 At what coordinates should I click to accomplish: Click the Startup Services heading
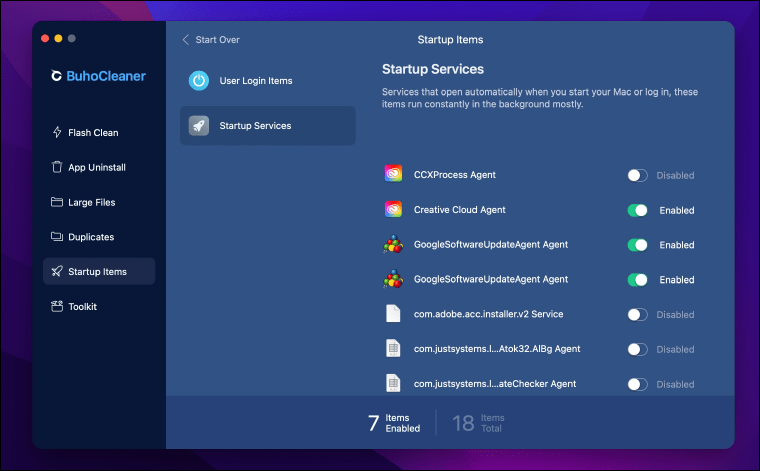coord(433,69)
